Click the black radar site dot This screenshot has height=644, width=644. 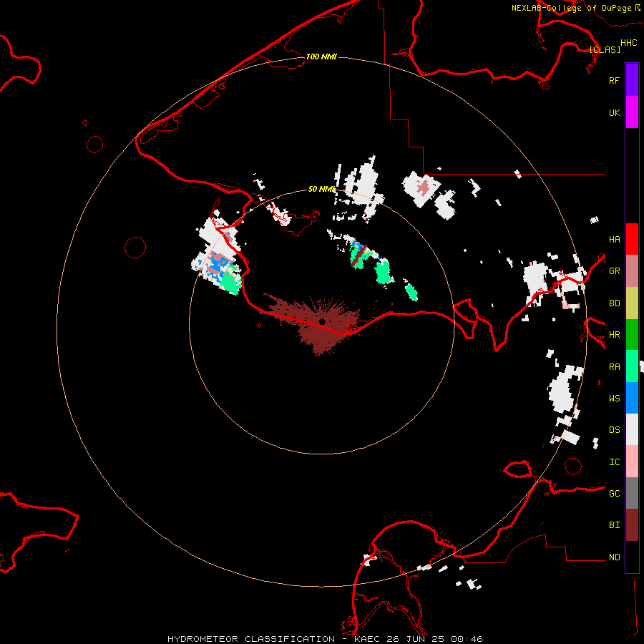point(323,321)
